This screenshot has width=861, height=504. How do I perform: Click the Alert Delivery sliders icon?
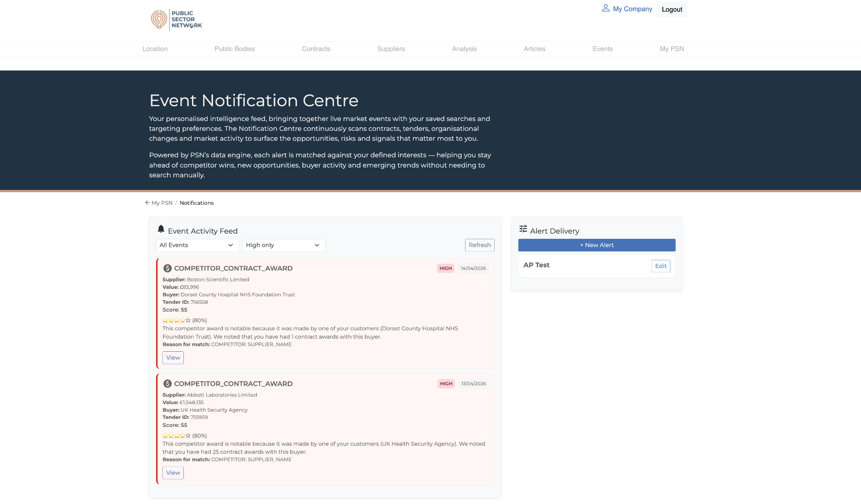[x=523, y=229]
